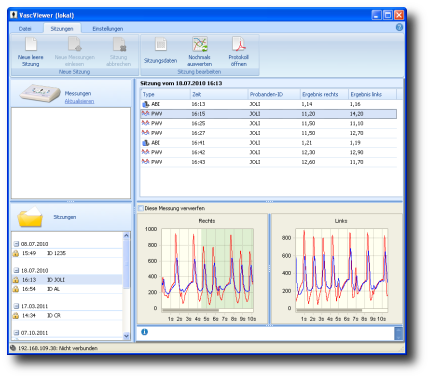The width and height of the screenshot is (430, 378).
Task: Collapse the 18.07.2010 session group
Action: tap(16, 270)
